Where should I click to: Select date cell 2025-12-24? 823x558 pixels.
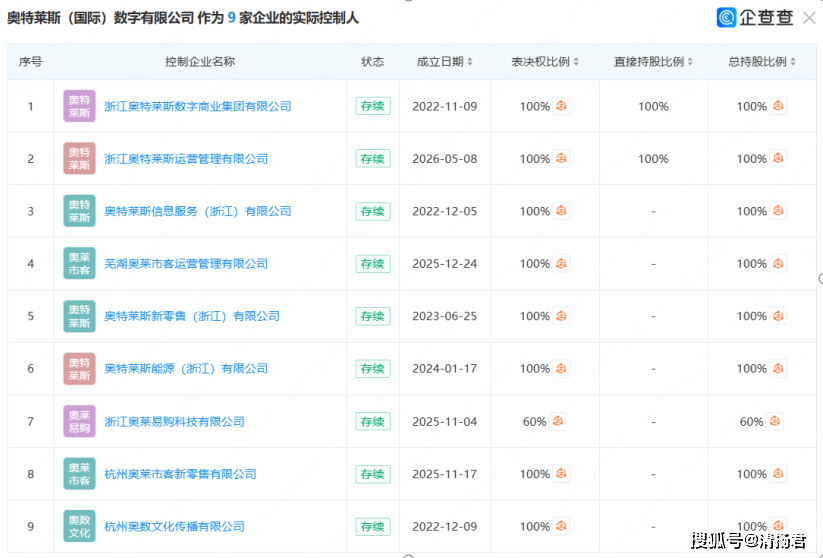point(445,264)
